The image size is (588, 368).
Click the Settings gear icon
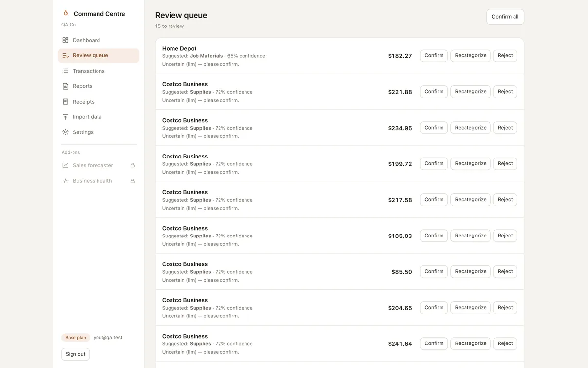coord(65,132)
